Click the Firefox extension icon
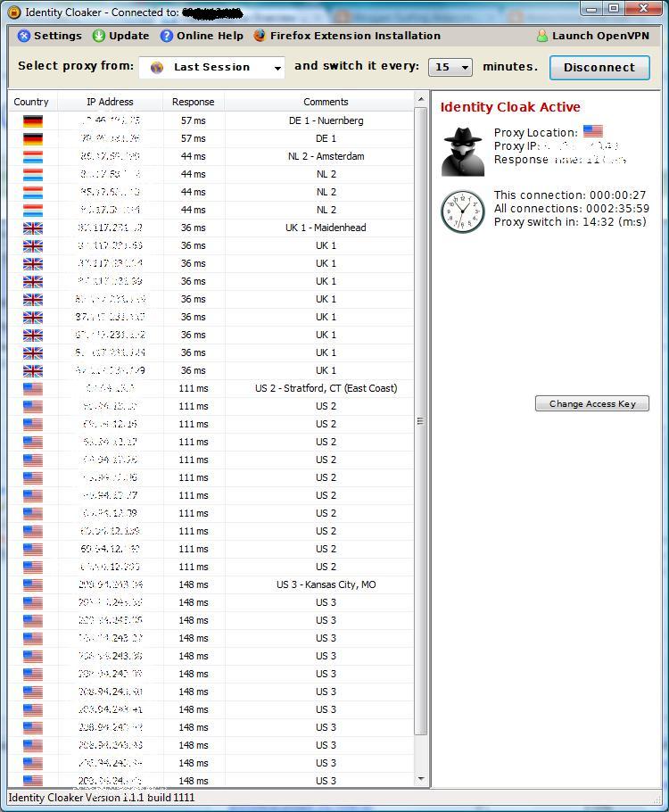Screen dimensions: 669x812 (260, 36)
